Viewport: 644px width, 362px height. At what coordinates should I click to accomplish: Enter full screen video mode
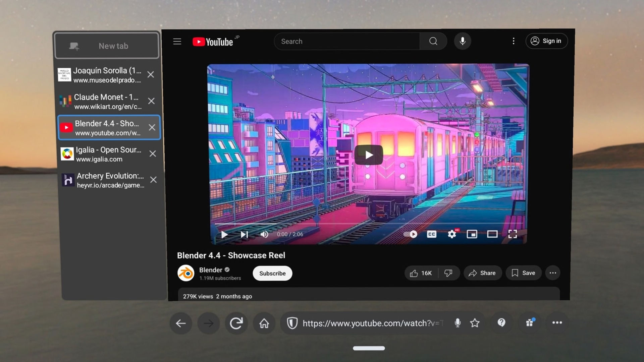513,234
